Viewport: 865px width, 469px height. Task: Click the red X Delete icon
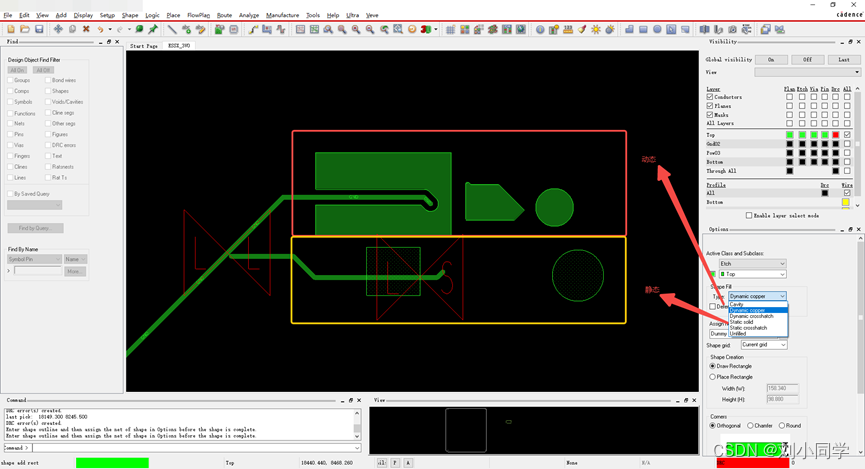pos(86,30)
